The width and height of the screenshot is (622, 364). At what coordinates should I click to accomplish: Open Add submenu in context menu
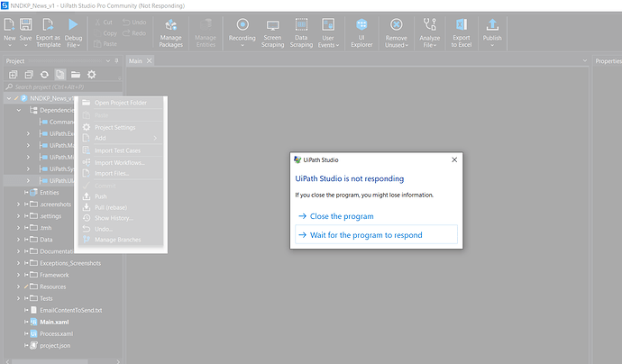[x=121, y=138]
